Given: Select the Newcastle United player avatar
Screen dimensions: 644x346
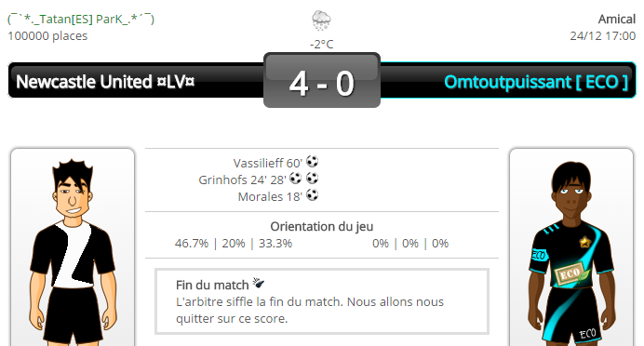Looking at the screenshot, I should (73, 247).
